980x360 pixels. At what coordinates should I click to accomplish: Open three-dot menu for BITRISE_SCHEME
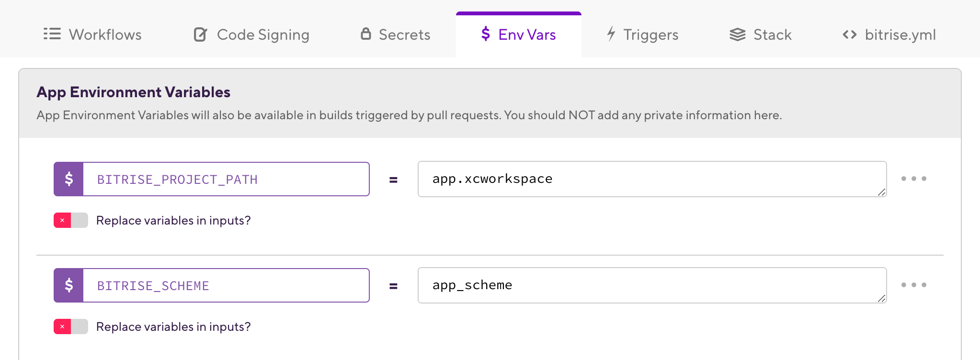point(914,285)
